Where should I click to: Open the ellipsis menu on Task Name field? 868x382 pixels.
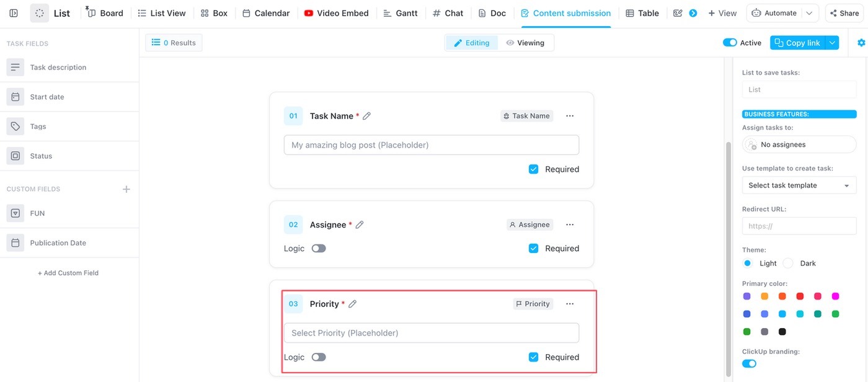click(569, 115)
